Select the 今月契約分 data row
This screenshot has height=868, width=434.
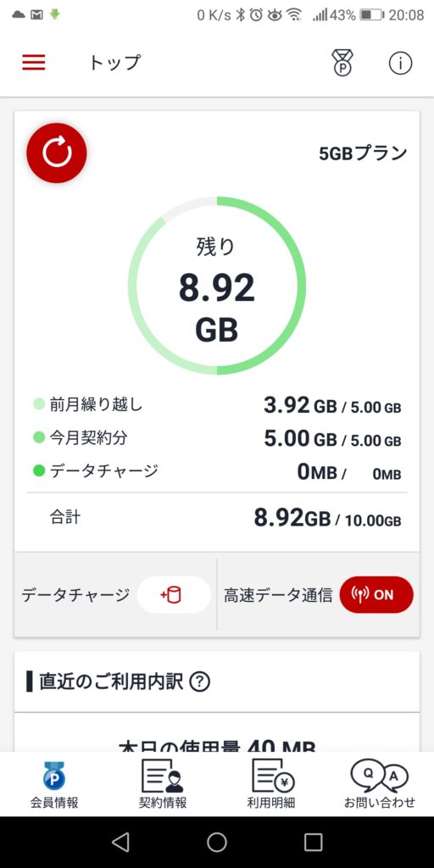[x=217, y=438]
